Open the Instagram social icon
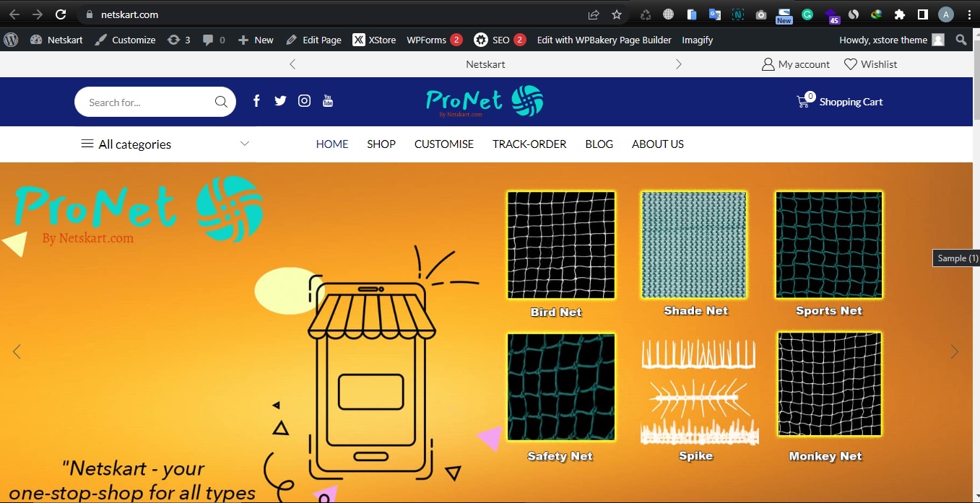 (x=305, y=101)
